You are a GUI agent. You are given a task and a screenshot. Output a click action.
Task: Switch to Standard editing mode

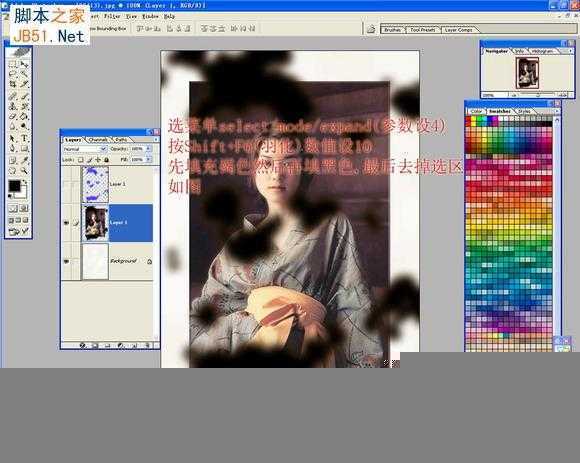coord(13,208)
